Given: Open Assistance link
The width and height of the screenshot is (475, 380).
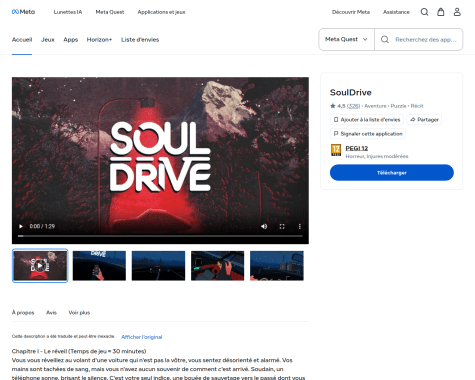Looking at the screenshot, I should tap(396, 12).
